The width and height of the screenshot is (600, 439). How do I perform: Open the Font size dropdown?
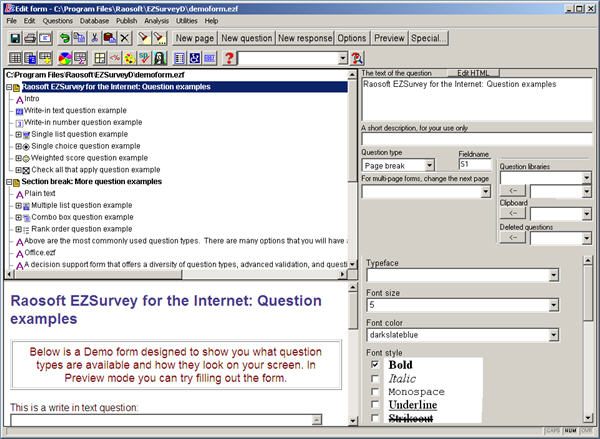pos(553,305)
